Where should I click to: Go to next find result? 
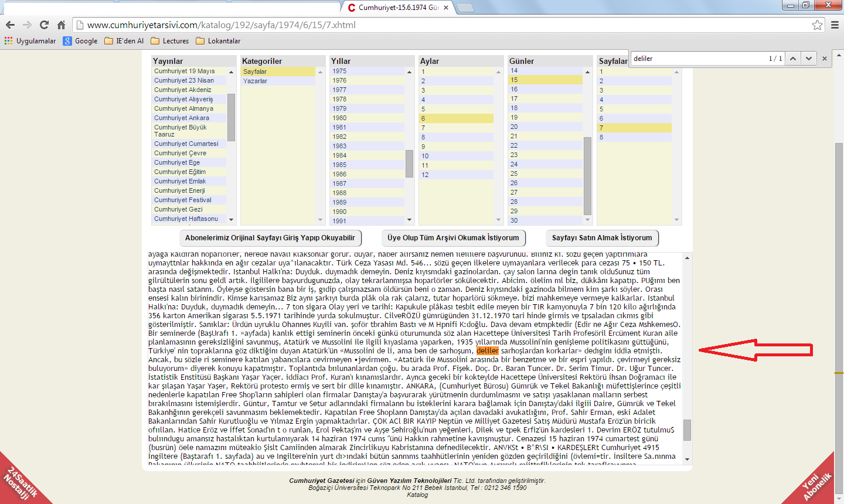coord(809,59)
